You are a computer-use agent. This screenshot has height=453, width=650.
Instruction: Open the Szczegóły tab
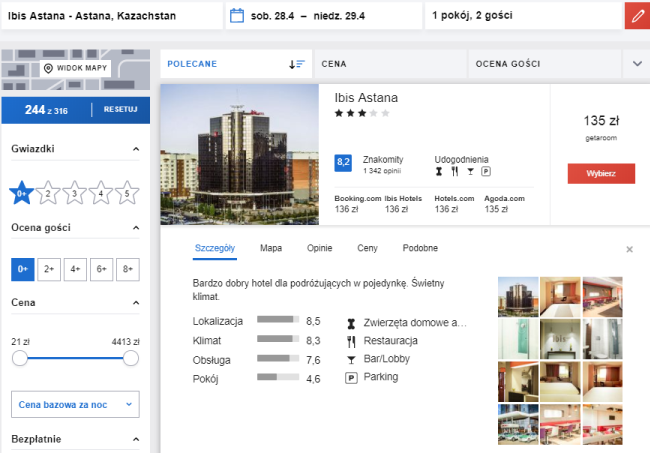(x=215, y=248)
